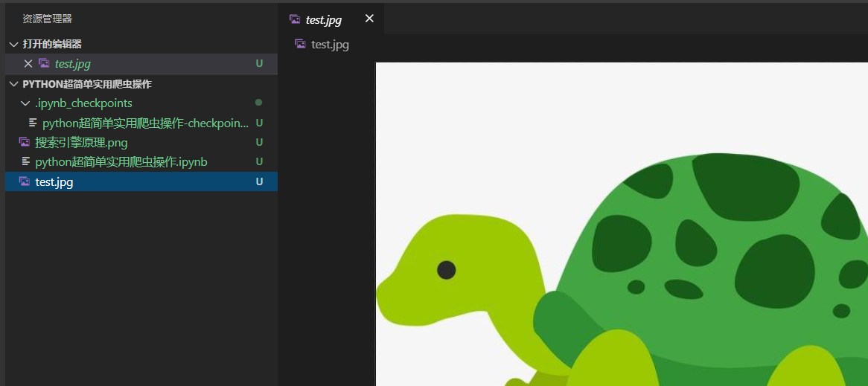Click the turtle image preview
The image size is (868, 386).
(x=622, y=224)
